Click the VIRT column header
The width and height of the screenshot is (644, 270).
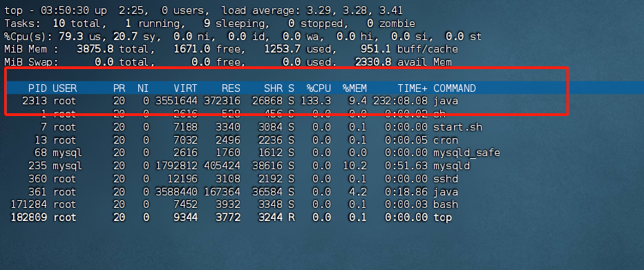[x=185, y=88]
